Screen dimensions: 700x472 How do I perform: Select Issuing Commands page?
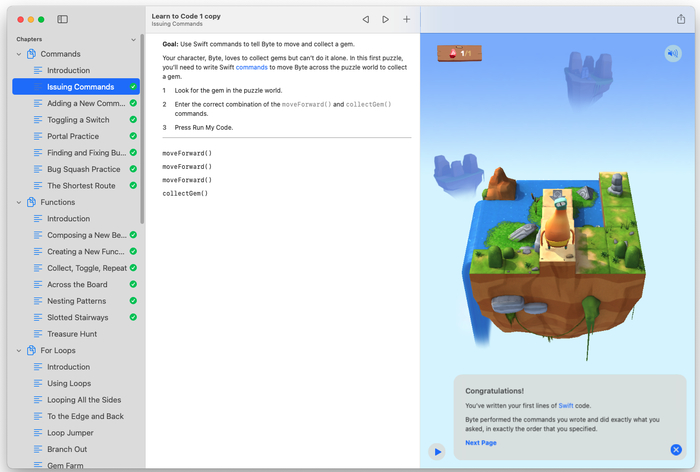[76, 87]
